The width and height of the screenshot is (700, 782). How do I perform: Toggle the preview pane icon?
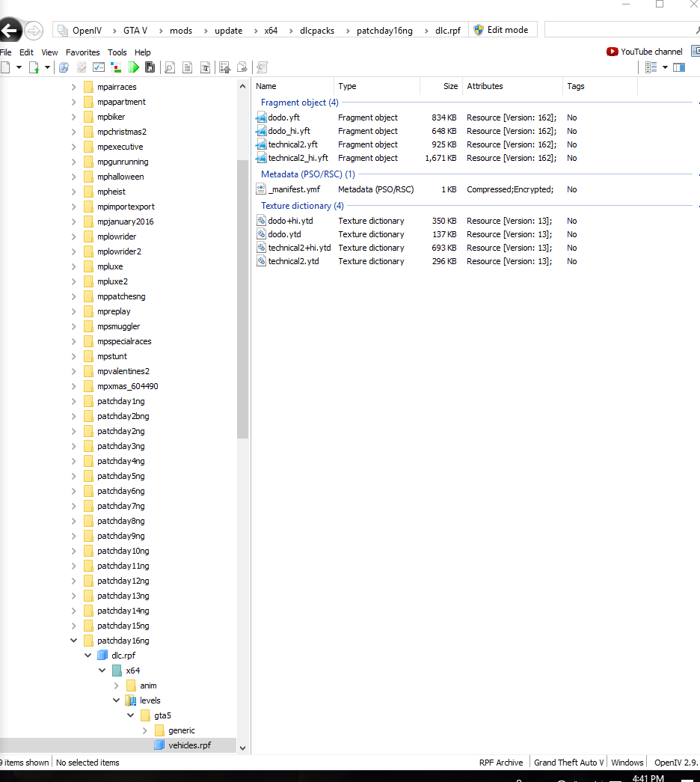[679, 67]
